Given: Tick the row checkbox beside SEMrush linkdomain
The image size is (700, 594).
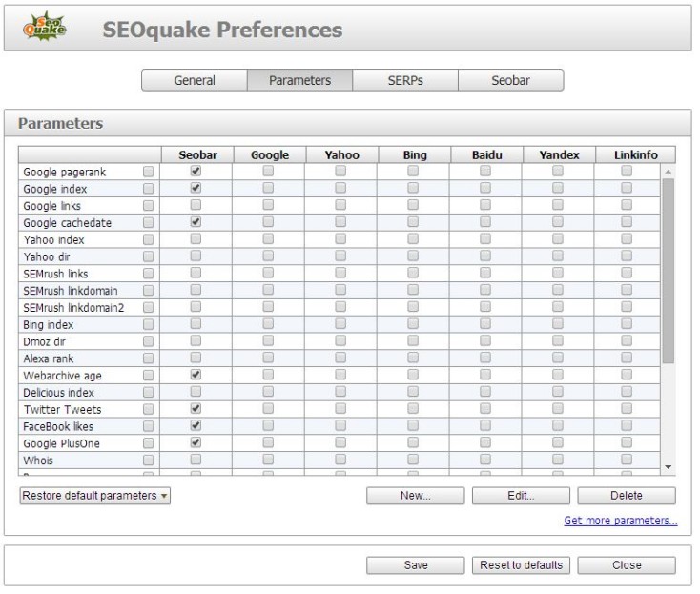Looking at the screenshot, I should point(148,291).
